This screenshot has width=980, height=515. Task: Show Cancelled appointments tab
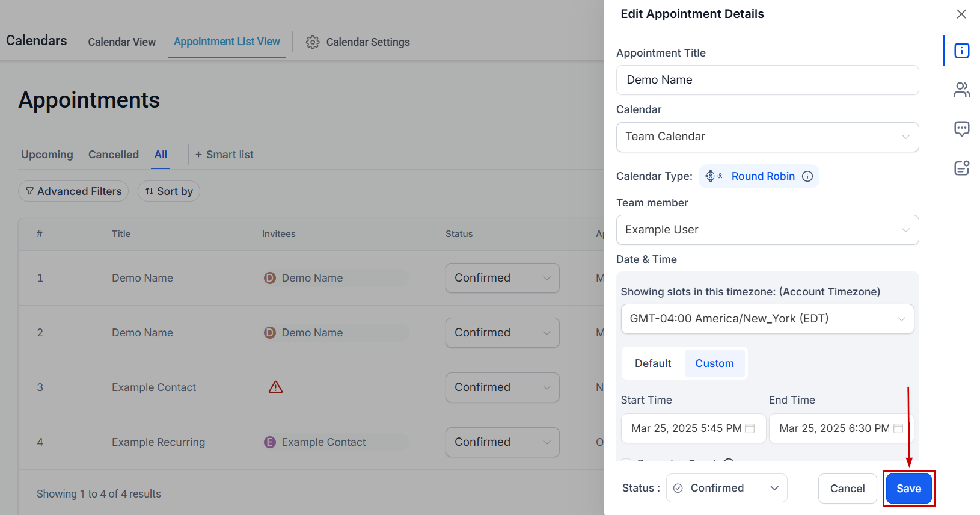point(114,155)
